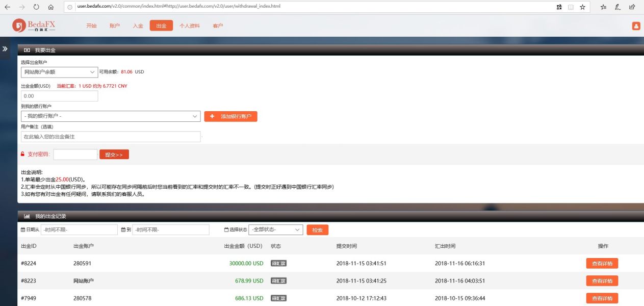
Task: Open the 网站账户余额 account dropdown
Action: click(x=59, y=72)
